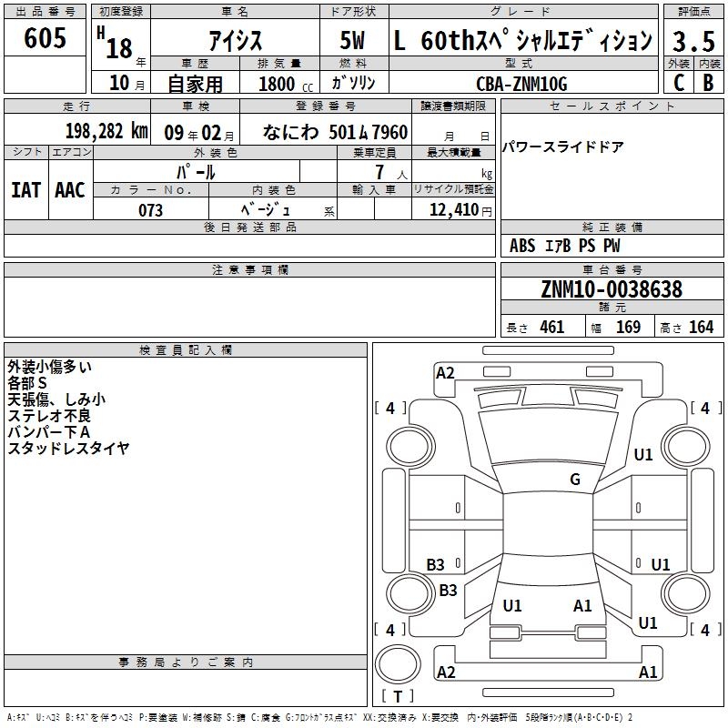Image resolution: width=728 pixels, height=728 pixels.
Task: Select the interior color "ベージュ"
Action: tap(266, 209)
